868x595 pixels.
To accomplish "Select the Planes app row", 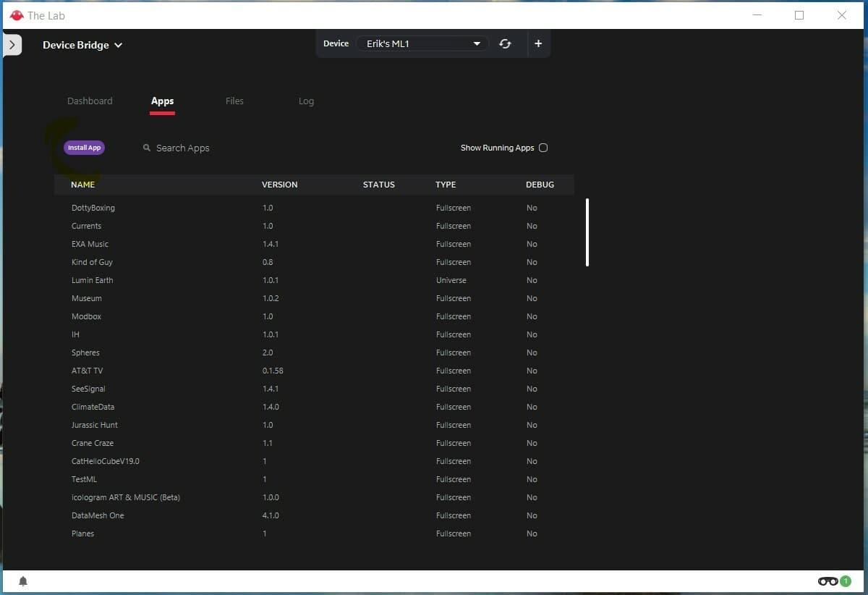I will (314, 533).
